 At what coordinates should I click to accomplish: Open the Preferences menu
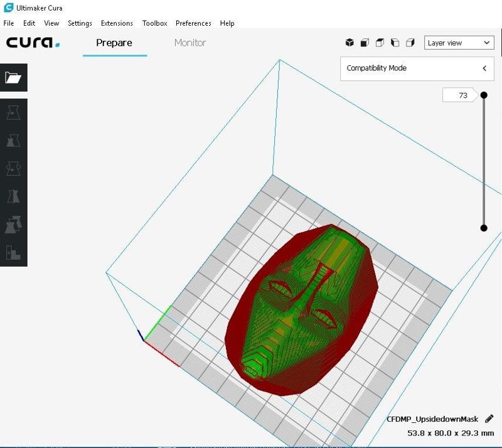pos(193,23)
